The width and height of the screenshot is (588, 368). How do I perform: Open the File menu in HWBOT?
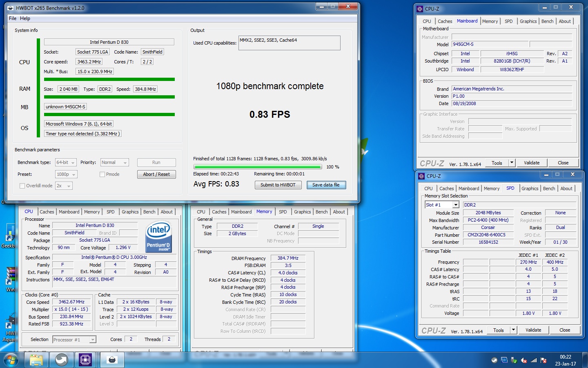point(13,18)
